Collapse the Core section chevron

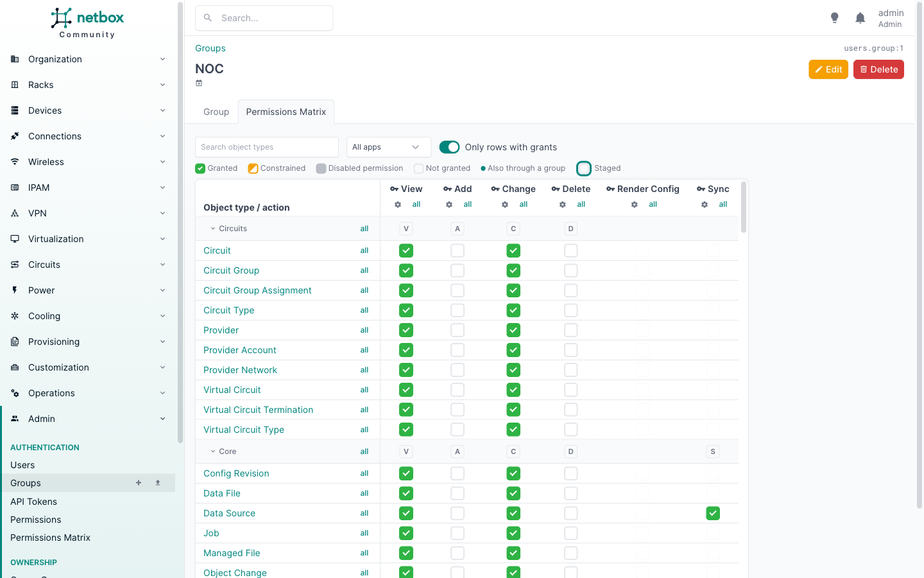click(x=213, y=451)
